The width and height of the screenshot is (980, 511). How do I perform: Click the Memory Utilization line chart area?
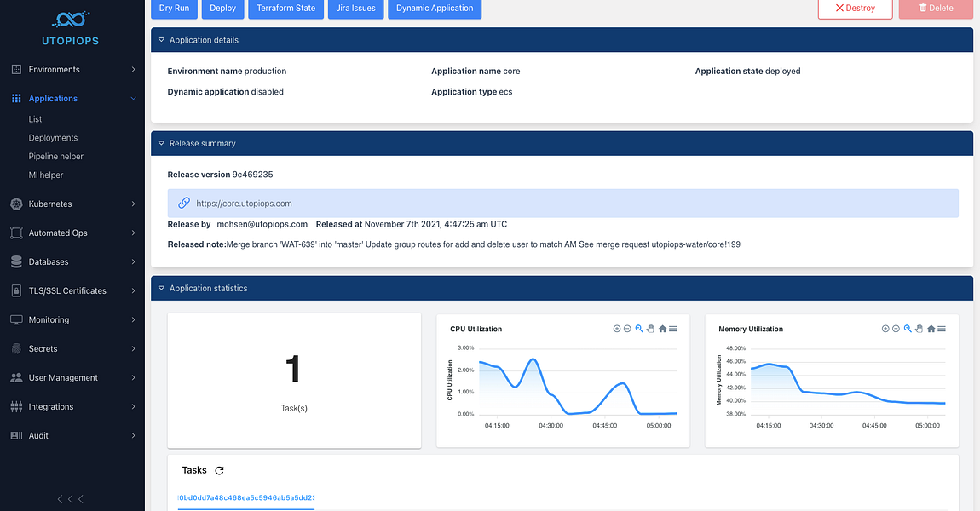tap(848, 381)
